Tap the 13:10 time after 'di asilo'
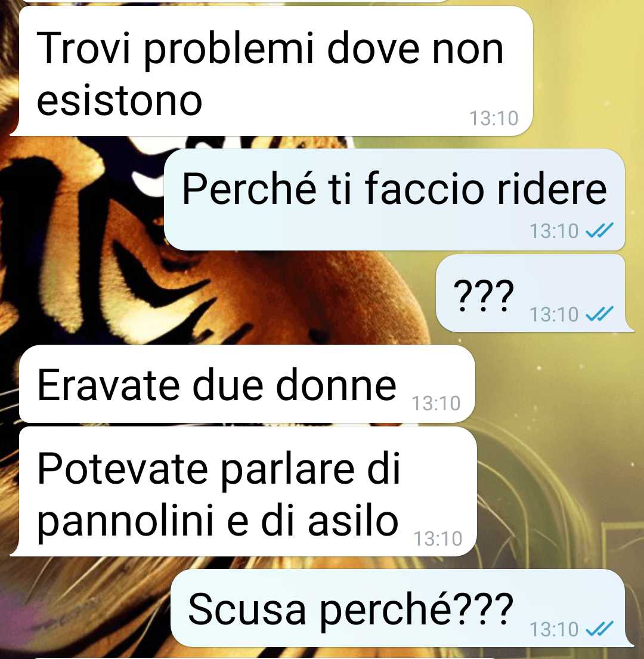644x659 pixels. click(x=438, y=539)
